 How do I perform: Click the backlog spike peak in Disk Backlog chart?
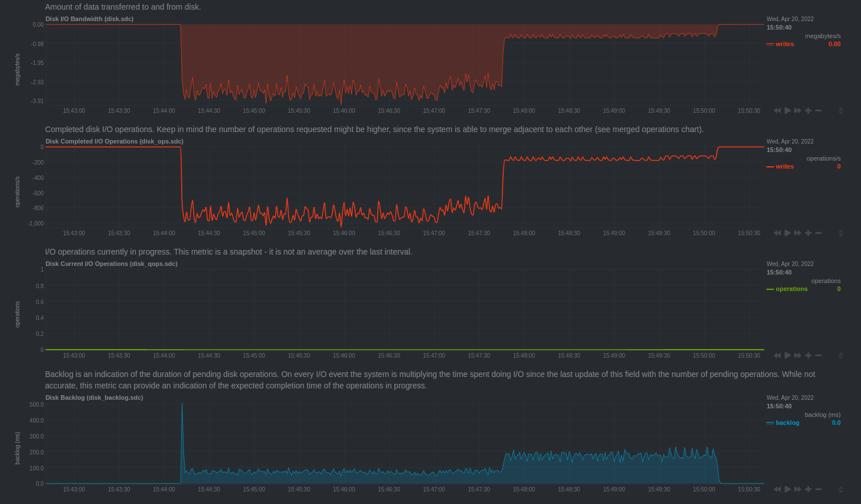pyautogui.click(x=182, y=404)
